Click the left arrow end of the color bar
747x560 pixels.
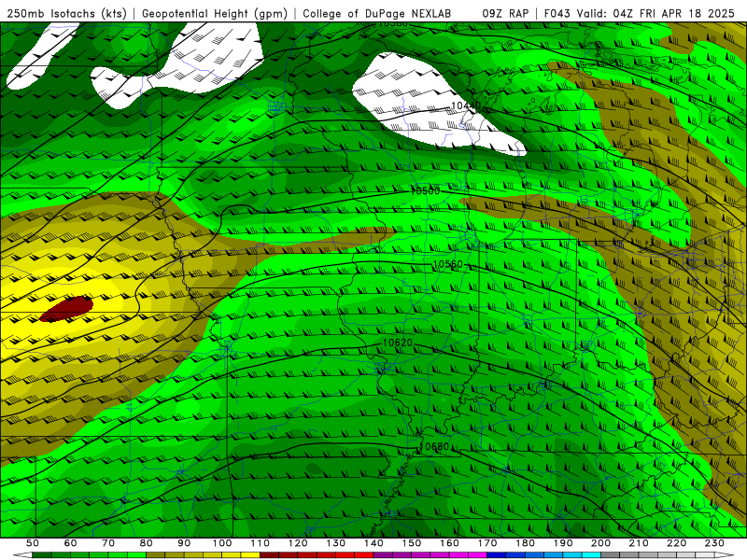point(22,555)
